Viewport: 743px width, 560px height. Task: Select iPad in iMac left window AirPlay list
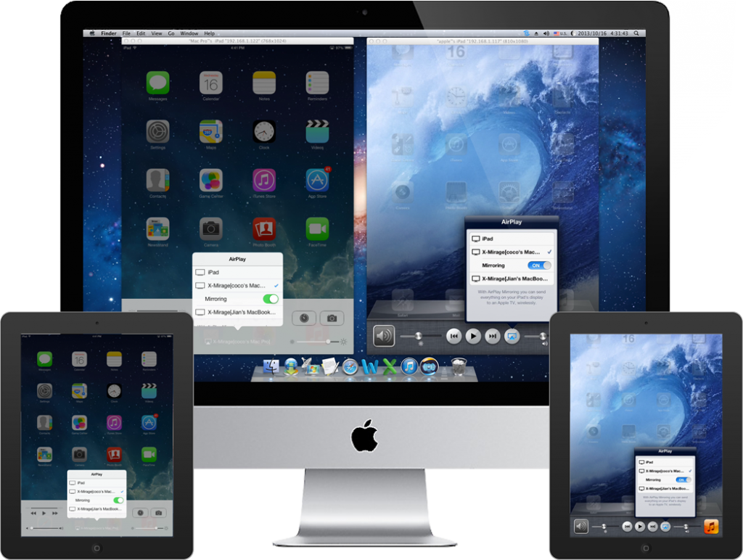237,273
